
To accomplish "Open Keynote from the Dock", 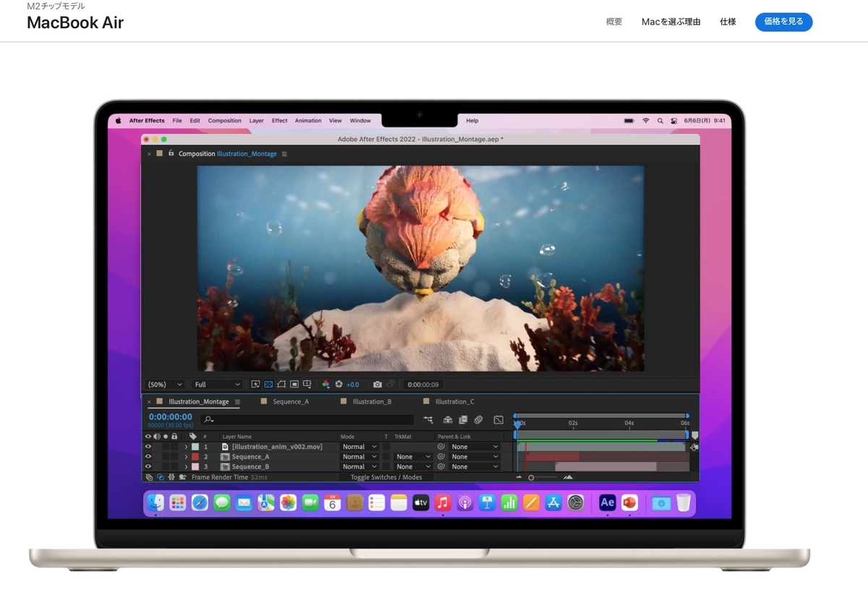I will tap(487, 502).
